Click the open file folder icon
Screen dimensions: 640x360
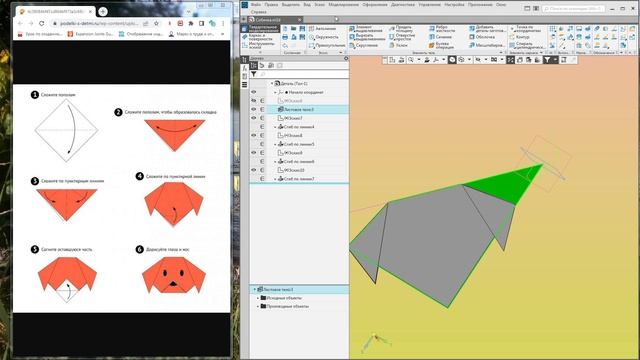tap(293, 29)
